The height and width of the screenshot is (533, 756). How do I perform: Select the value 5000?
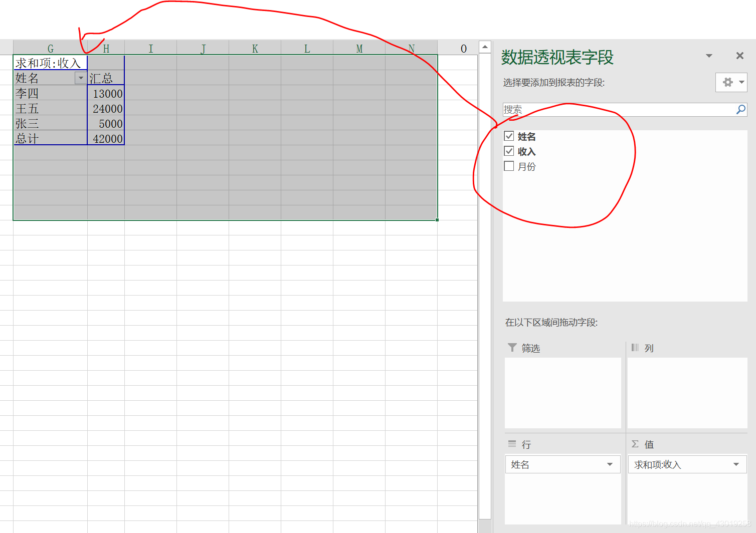[x=106, y=123]
